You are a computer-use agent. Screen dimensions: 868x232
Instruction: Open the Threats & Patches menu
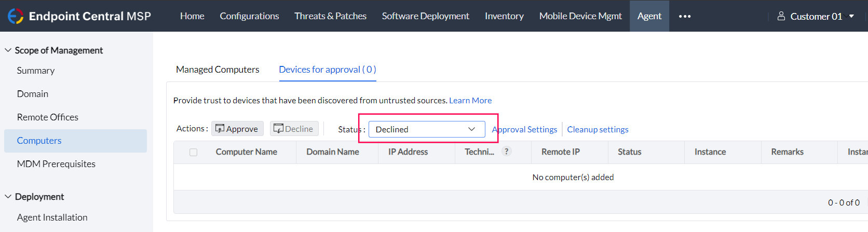coord(330,16)
